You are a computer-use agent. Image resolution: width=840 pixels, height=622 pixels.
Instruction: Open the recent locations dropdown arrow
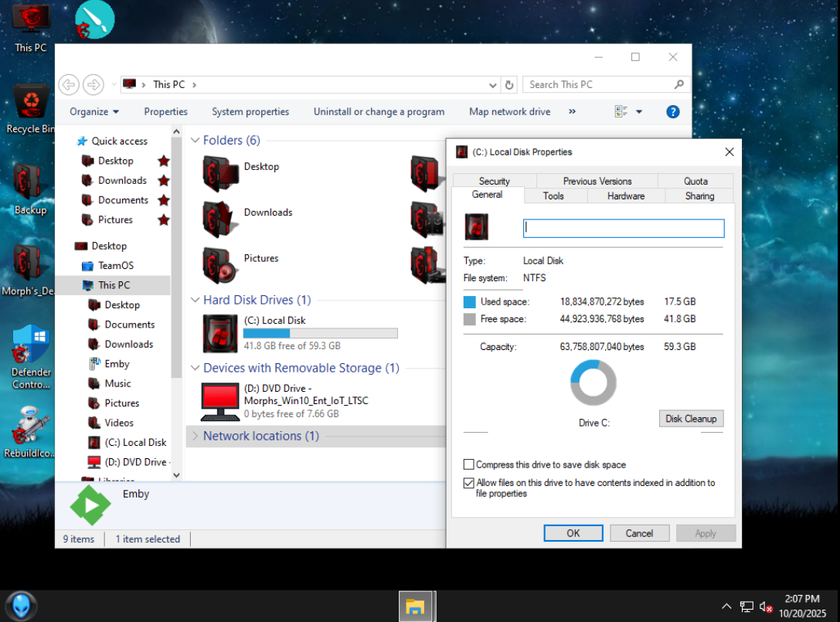tap(114, 85)
